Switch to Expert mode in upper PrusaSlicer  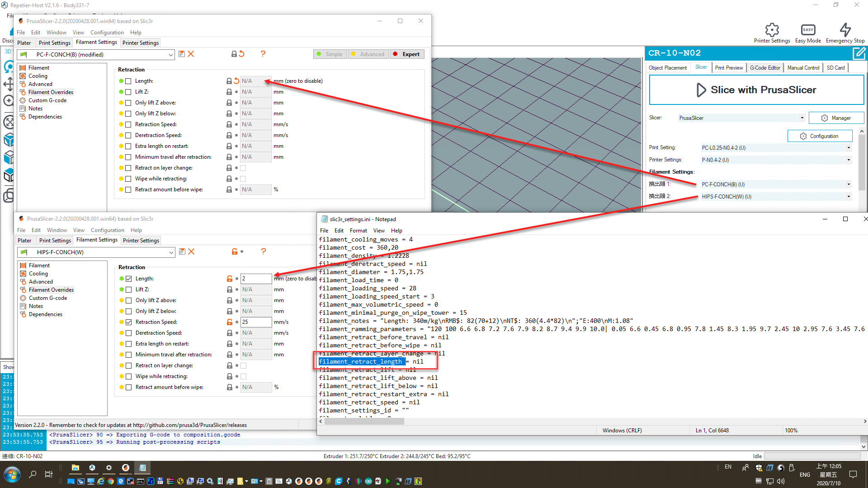click(x=407, y=54)
